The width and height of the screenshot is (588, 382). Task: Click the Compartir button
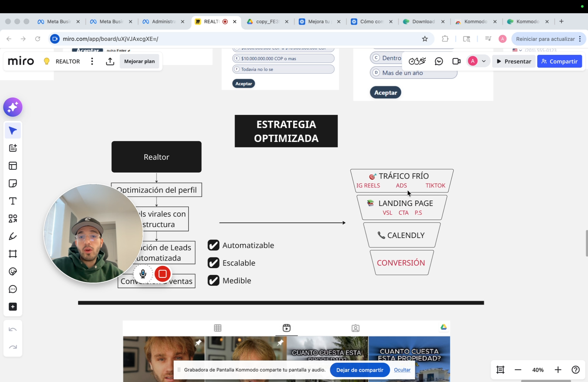coord(559,61)
